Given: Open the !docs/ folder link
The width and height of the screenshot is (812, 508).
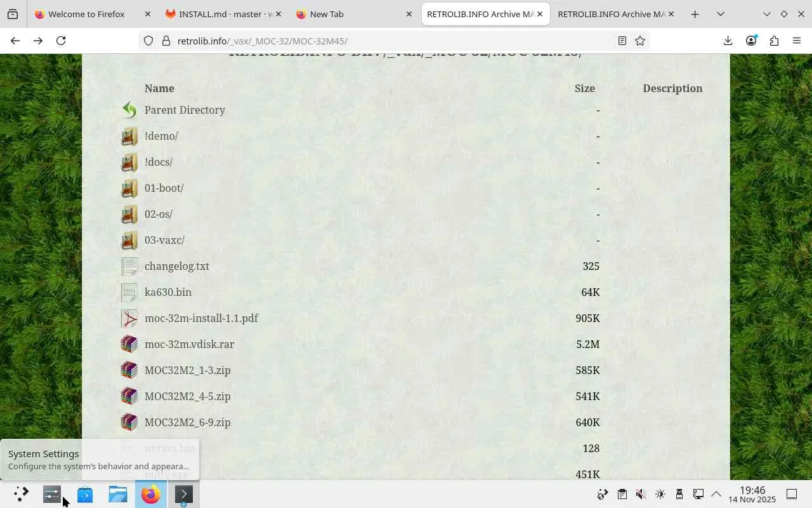Looking at the screenshot, I should coord(159,162).
